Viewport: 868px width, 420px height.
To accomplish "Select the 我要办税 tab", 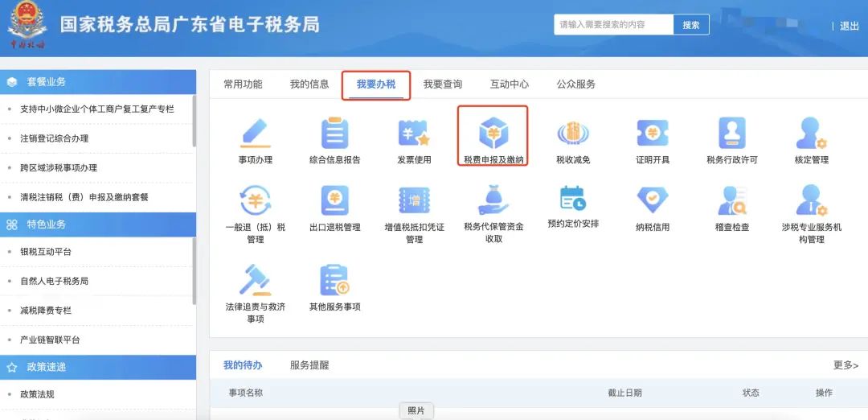I will 376,84.
